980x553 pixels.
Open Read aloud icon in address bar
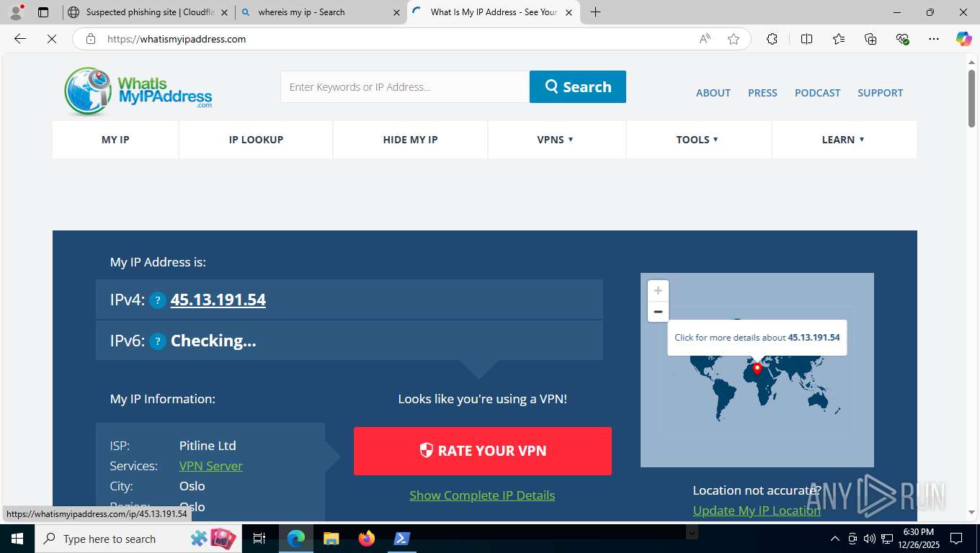[705, 39]
